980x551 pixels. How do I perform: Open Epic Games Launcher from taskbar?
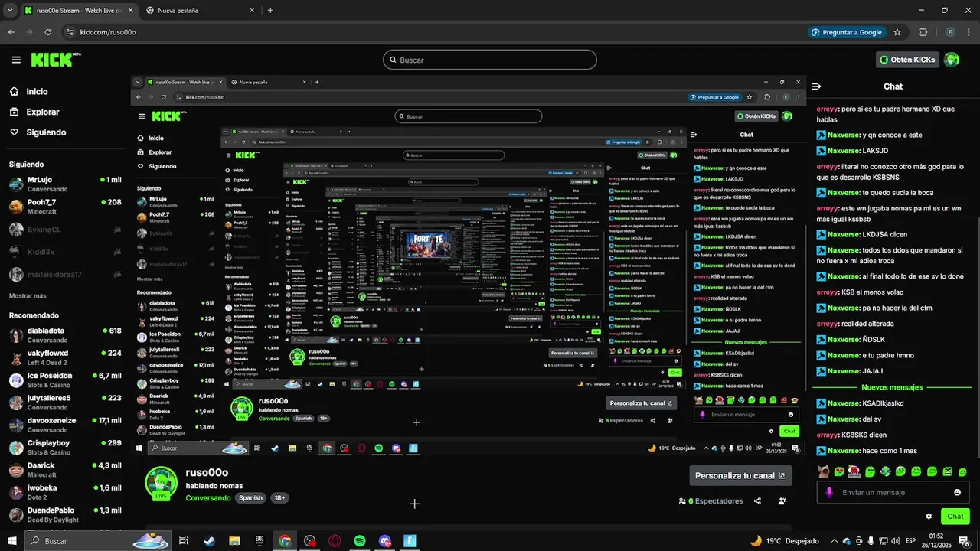click(260, 540)
